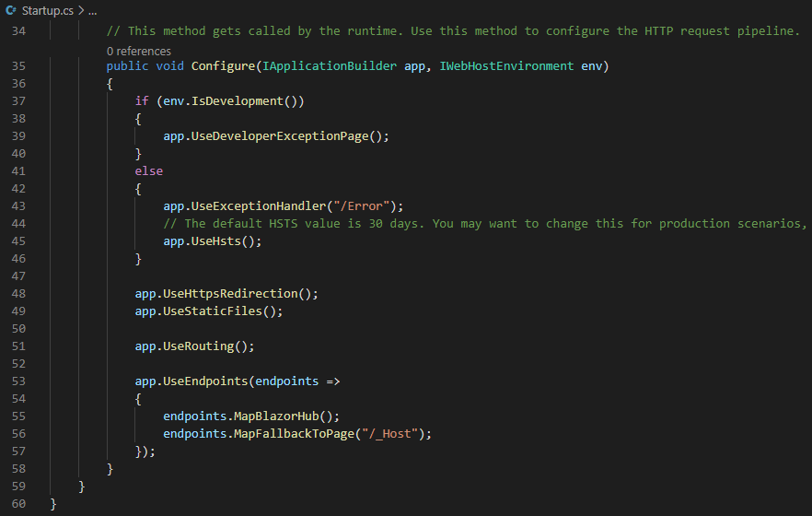Click endpoints.MapBlazorHub() statement
This screenshot has width=812, height=516.
251,416
